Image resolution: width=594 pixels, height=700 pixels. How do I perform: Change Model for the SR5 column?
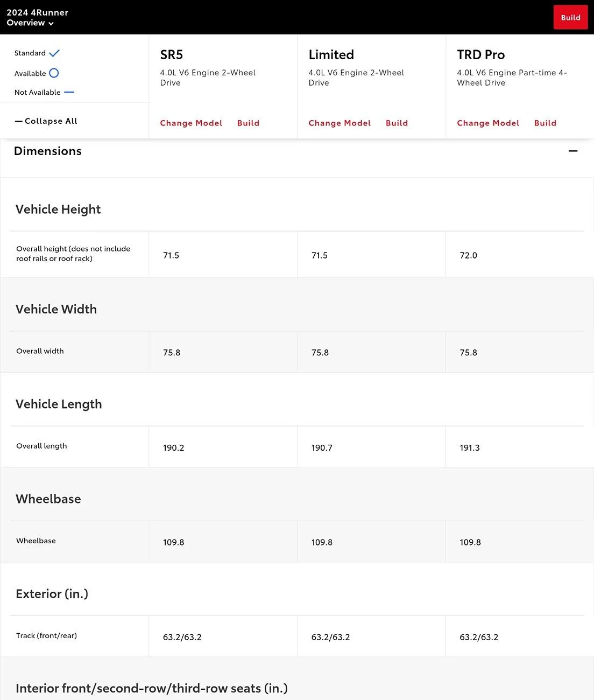click(x=191, y=123)
